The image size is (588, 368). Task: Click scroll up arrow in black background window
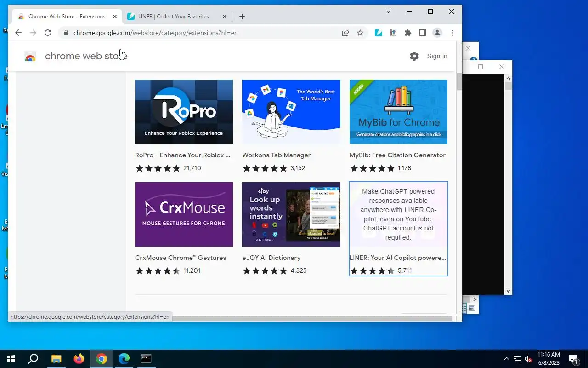point(508,78)
